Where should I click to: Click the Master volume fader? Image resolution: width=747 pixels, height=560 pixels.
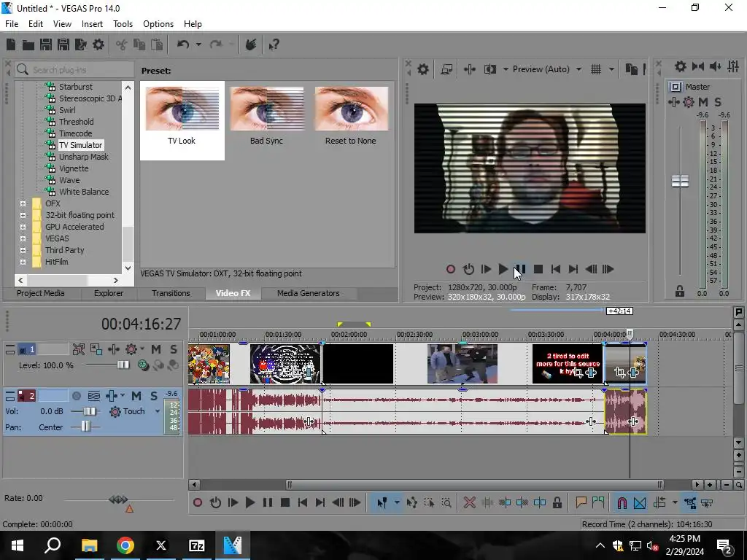(680, 182)
